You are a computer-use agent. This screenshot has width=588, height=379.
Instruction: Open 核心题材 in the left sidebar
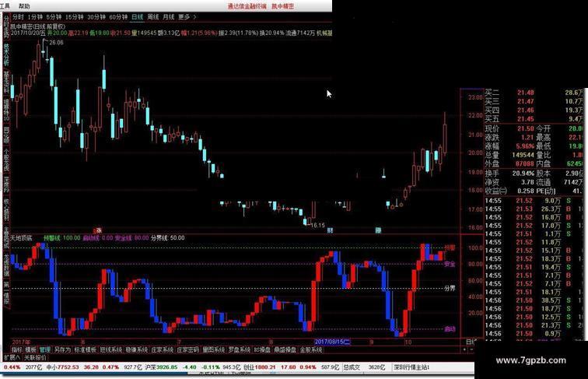click(6, 210)
